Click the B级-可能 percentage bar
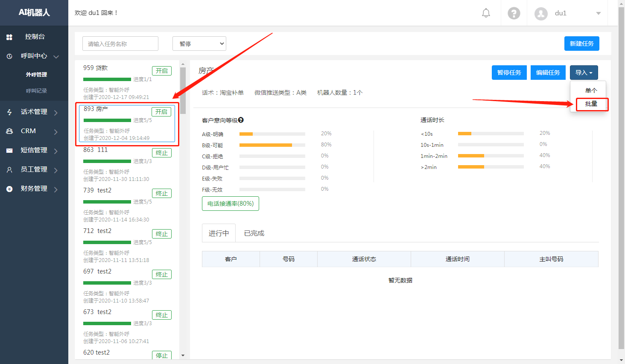Screen dimensions: 625x364 [272, 145]
